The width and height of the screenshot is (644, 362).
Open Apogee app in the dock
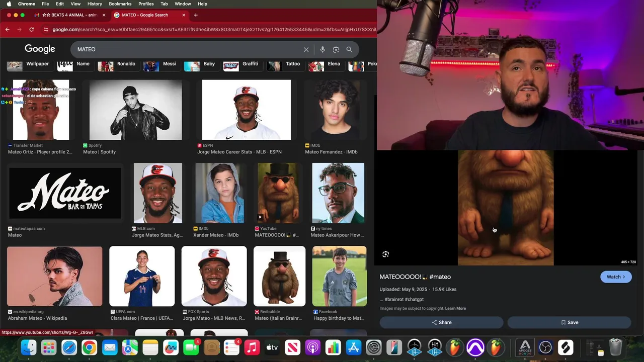pyautogui.click(x=525, y=347)
